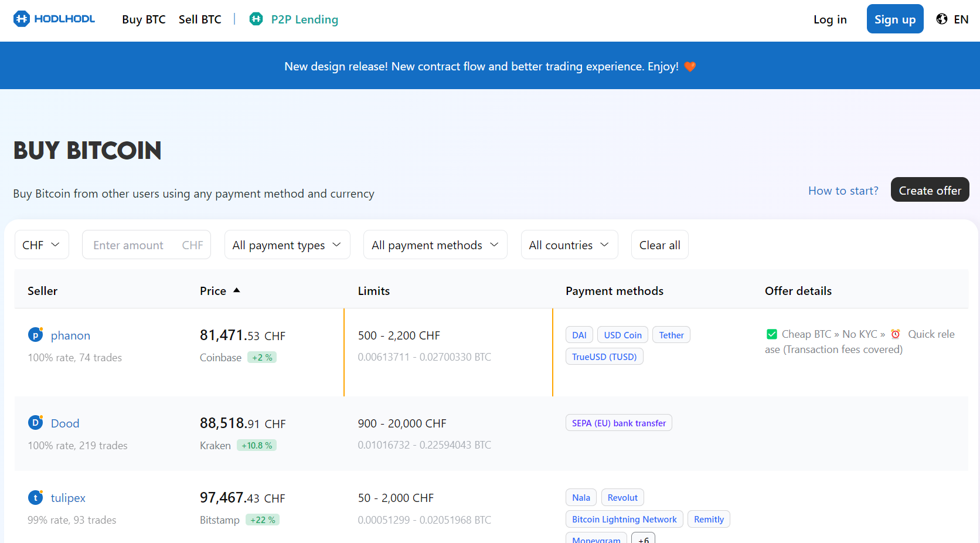Image resolution: width=980 pixels, height=543 pixels.
Task: Expand the +6 more payment methods badge
Action: [x=643, y=538]
